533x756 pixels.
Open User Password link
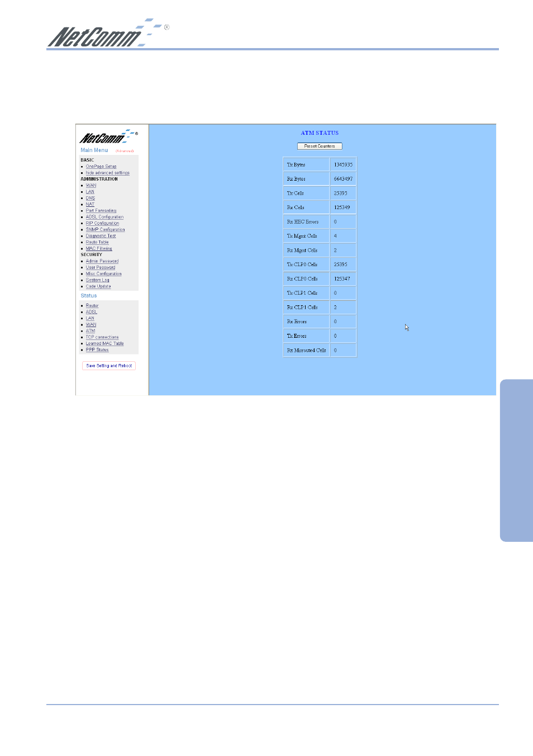101,267
